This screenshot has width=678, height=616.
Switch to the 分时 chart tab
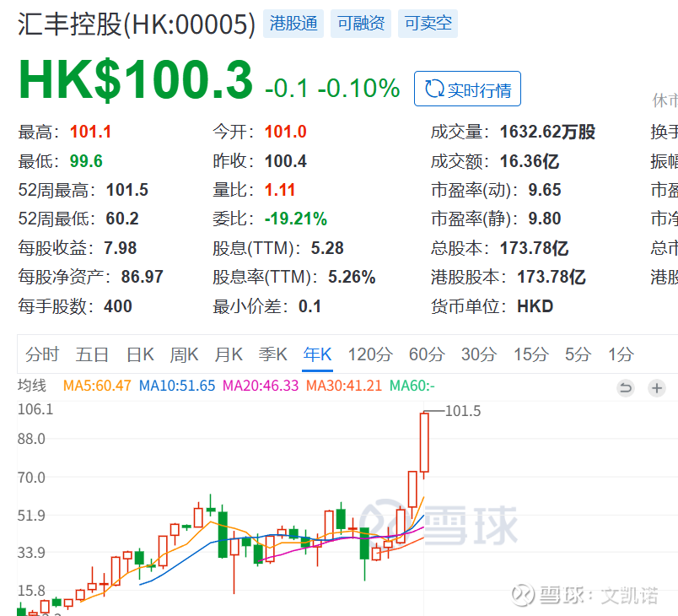[42, 354]
